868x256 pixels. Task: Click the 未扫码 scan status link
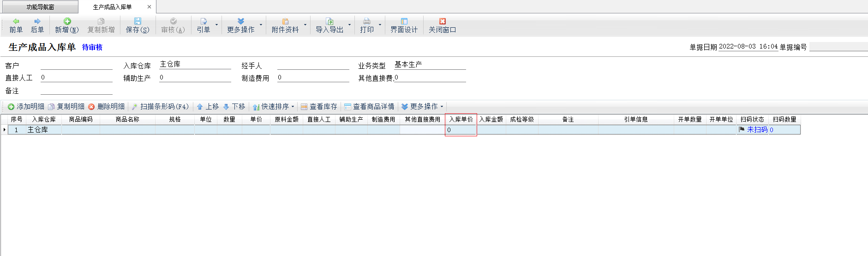pos(757,130)
